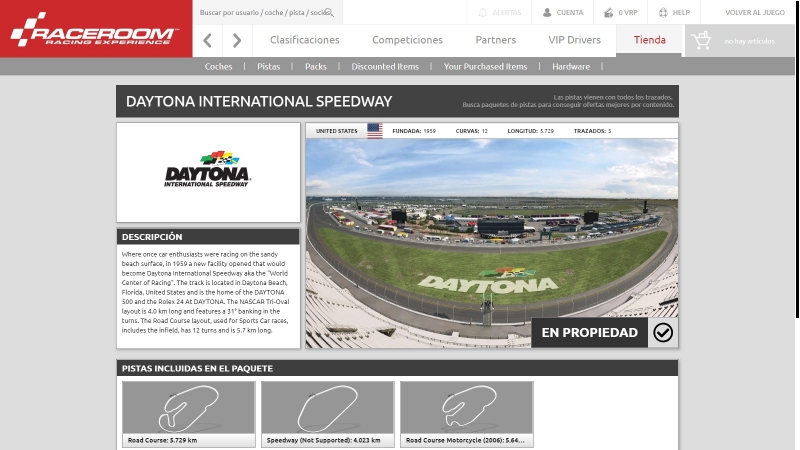Open Your Purchased Items
Screen dimensions: 800x450
485,66
